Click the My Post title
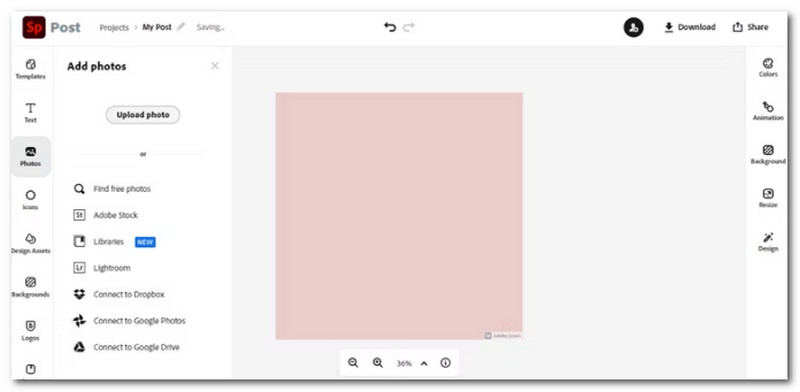Screen dimensions: 800x392 (x=157, y=27)
